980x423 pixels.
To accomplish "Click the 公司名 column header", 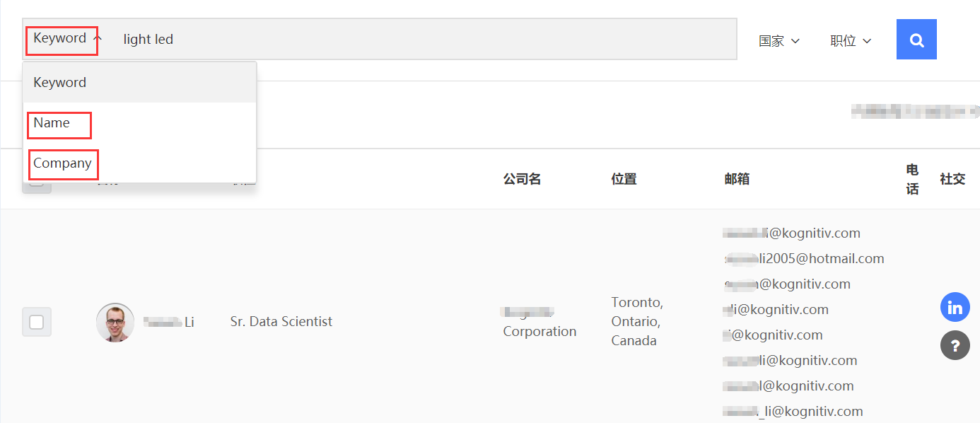I will point(522,180).
